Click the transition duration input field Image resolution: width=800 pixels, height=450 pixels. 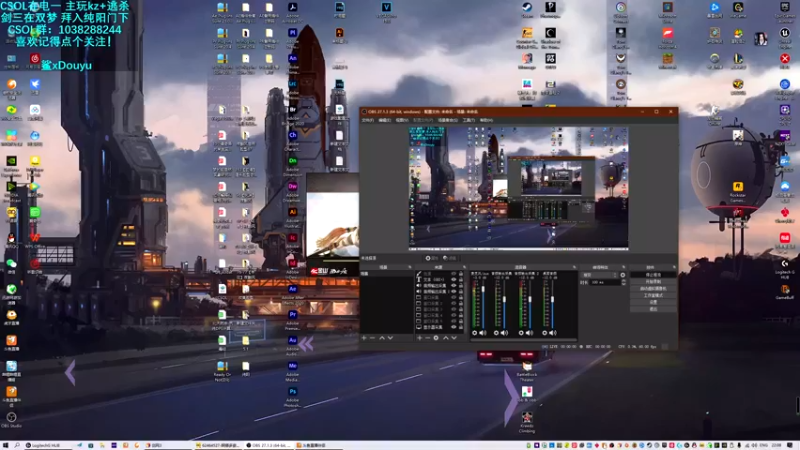coord(603,282)
